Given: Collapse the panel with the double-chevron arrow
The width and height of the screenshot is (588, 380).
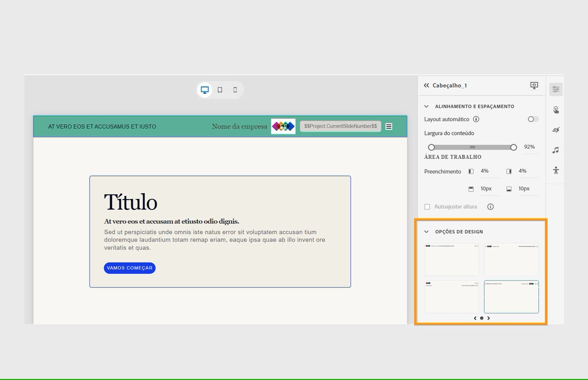Looking at the screenshot, I should click(x=426, y=85).
